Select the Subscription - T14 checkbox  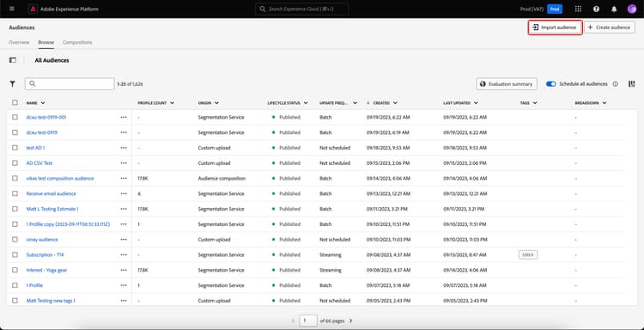tap(15, 254)
